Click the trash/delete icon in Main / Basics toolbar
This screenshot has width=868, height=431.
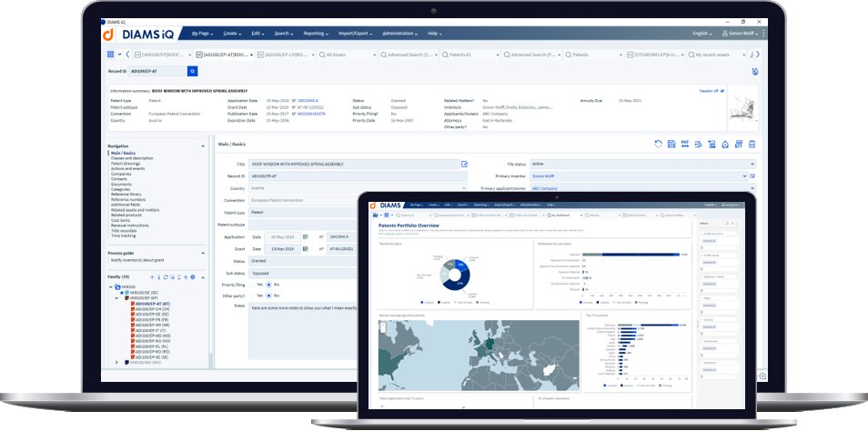pyautogui.click(x=752, y=145)
